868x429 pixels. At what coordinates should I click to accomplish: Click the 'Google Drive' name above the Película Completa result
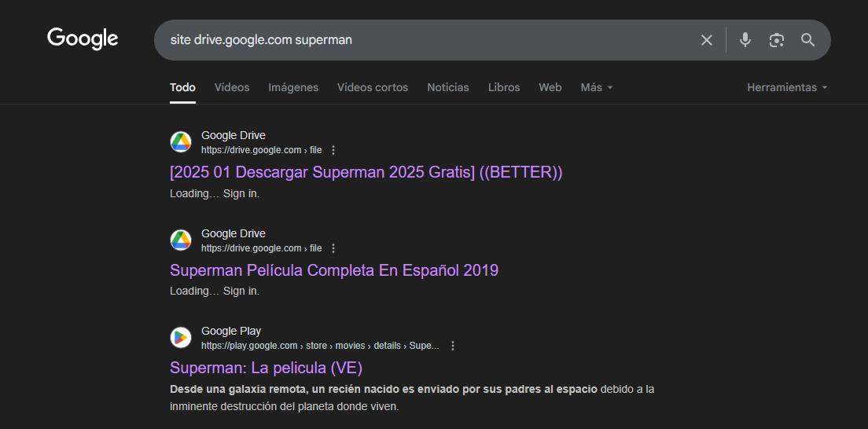point(233,233)
